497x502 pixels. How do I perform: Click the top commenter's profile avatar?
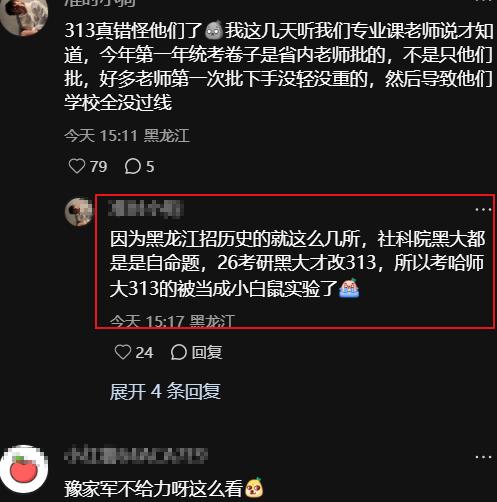click(x=24, y=15)
